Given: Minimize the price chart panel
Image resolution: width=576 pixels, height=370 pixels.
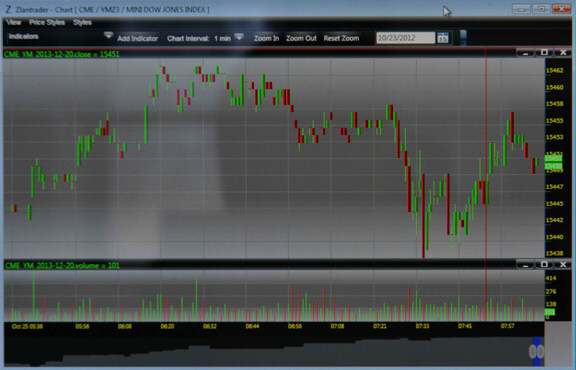Looking at the screenshot, I should (525, 53).
